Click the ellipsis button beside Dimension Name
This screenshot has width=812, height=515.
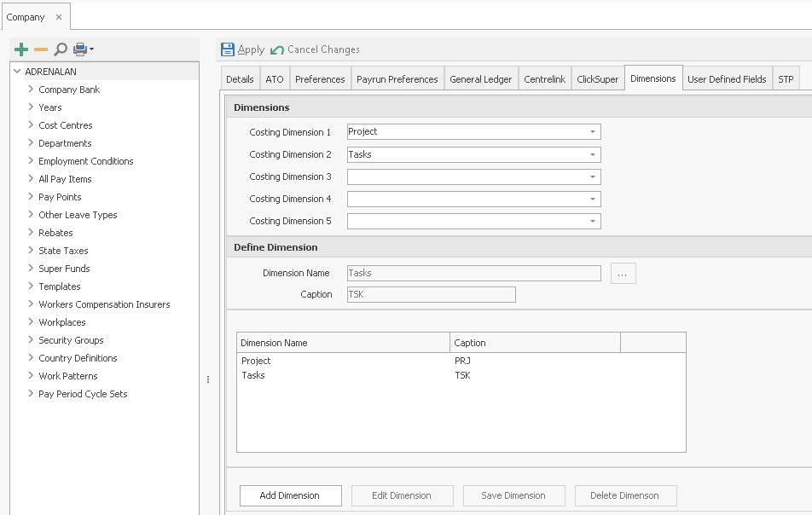(x=623, y=274)
